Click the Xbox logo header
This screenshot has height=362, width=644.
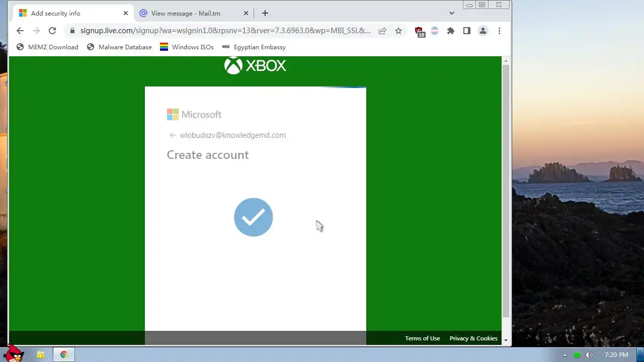click(255, 65)
